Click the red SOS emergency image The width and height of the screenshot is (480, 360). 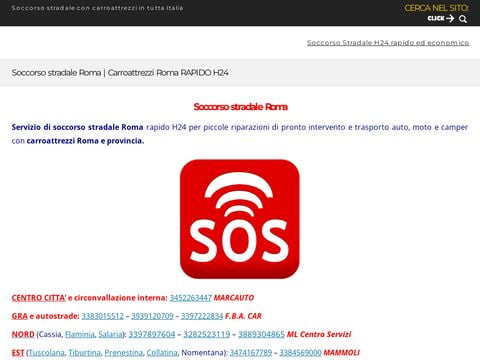click(x=240, y=219)
